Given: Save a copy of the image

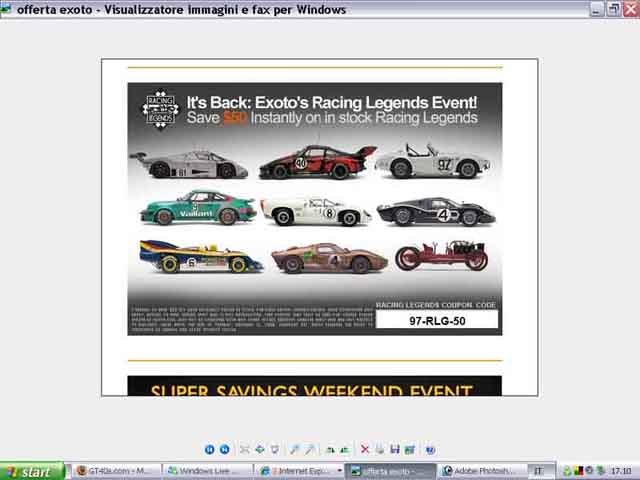Looking at the screenshot, I should coord(395,449).
